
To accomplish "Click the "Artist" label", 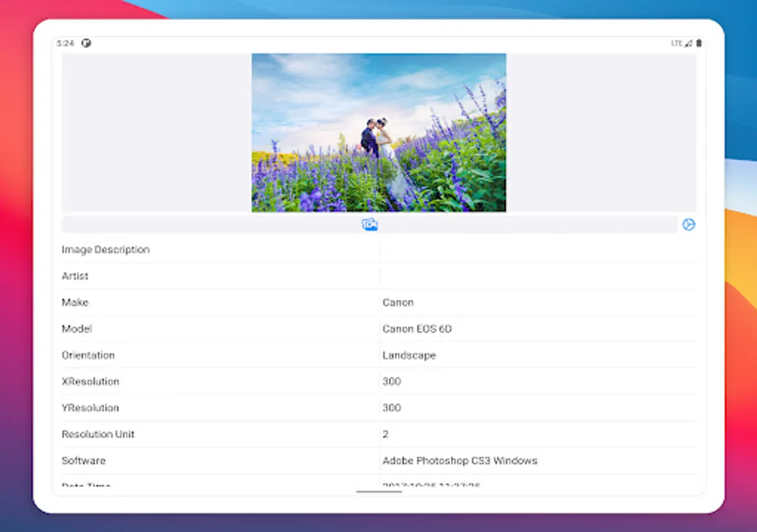I will click(x=75, y=276).
